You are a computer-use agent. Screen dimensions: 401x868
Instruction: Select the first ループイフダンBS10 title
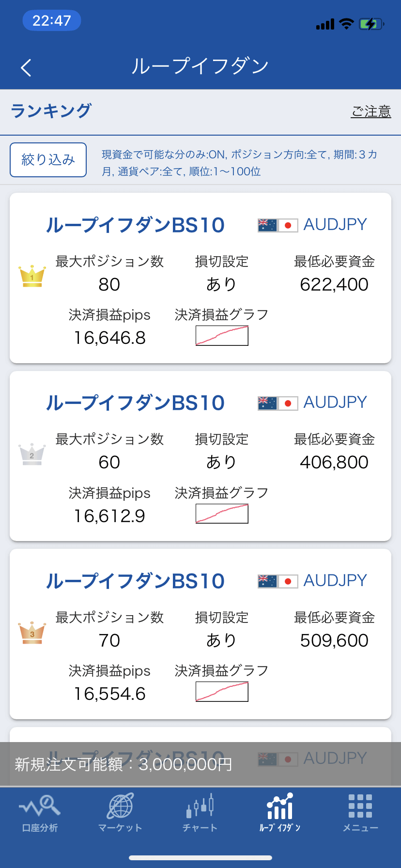135,225
